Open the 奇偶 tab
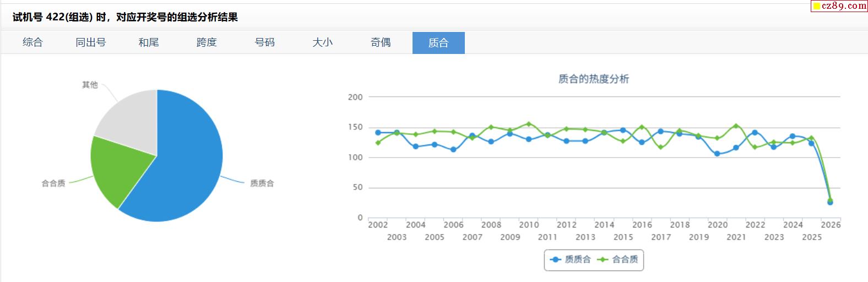The width and height of the screenshot is (868, 282). [381, 42]
